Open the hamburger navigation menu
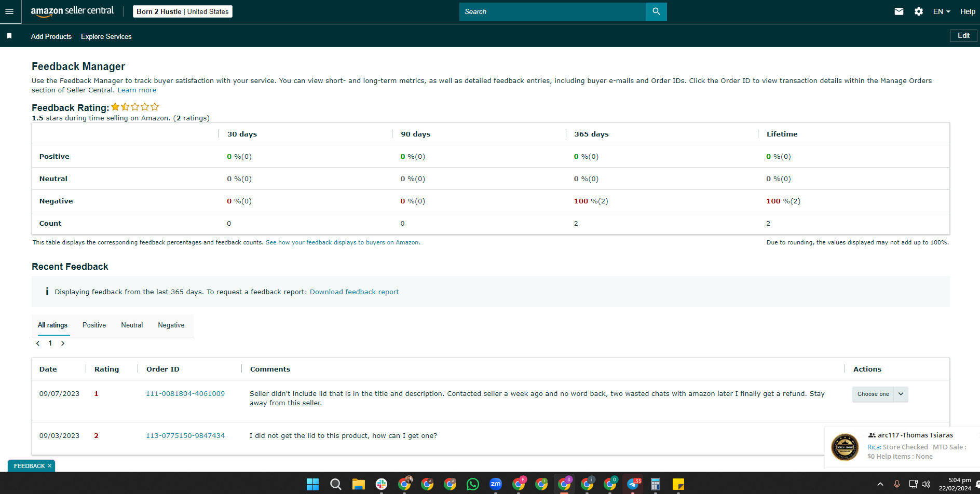The height and width of the screenshot is (494, 980). pos(9,11)
